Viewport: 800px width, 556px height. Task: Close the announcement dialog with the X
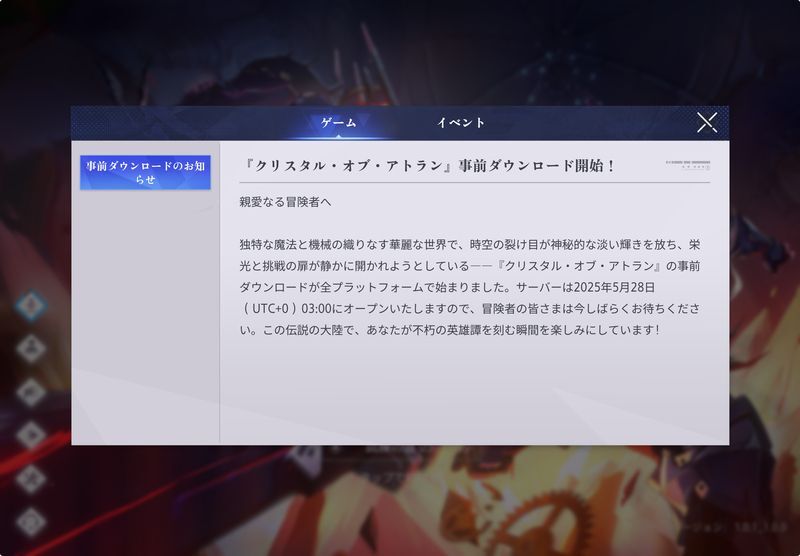click(707, 122)
